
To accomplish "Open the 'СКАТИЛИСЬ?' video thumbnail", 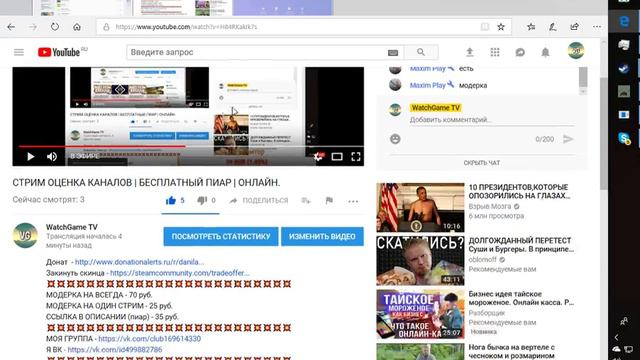I will (x=420, y=260).
